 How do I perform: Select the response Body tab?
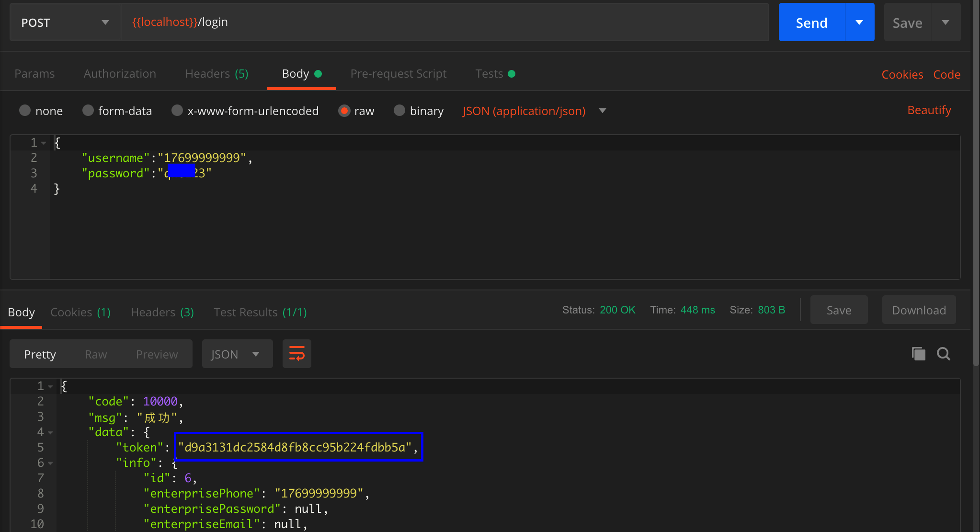pyautogui.click(x=21, y=312)
